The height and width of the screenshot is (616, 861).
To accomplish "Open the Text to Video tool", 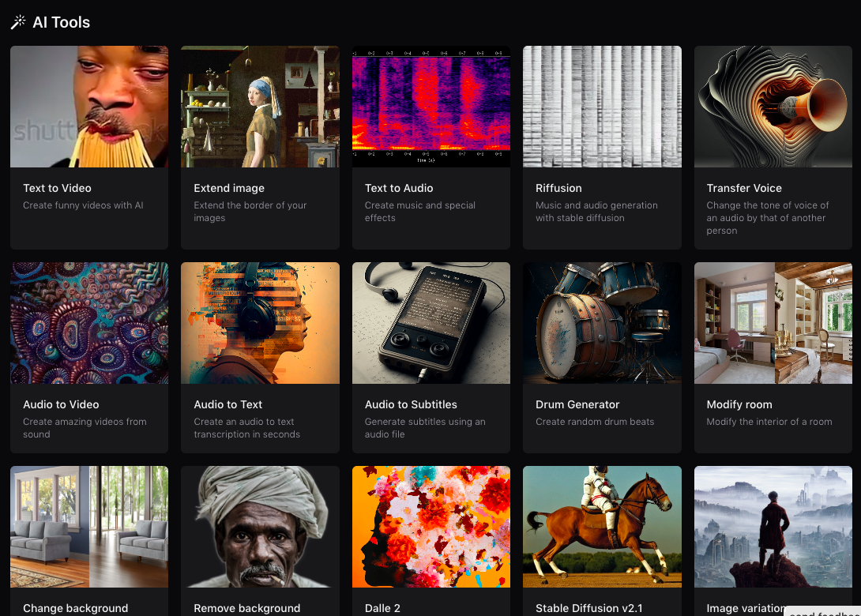I will point(89,146).
